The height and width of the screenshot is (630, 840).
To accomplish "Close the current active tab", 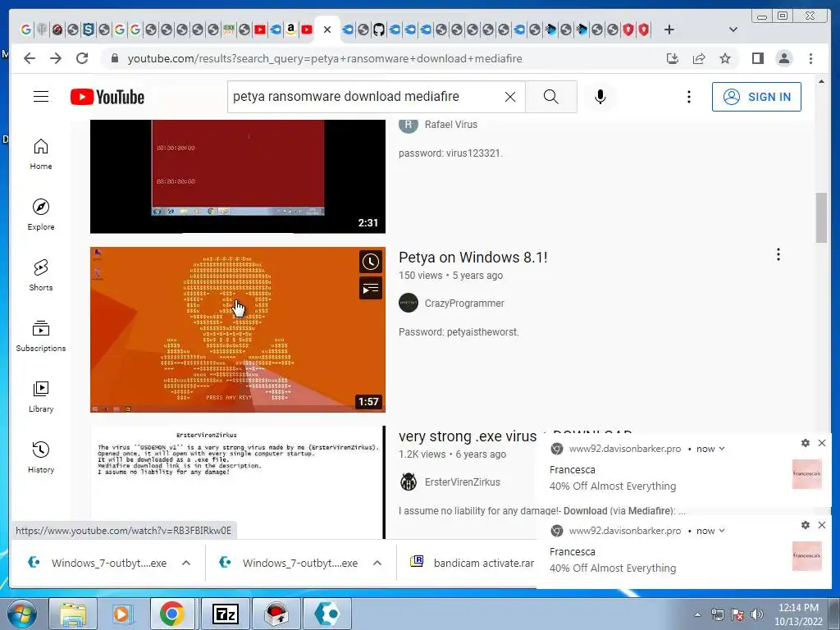I will click(327, 30).
